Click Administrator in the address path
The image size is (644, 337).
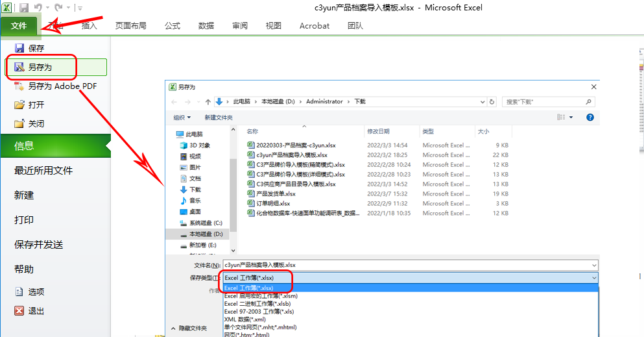click(x=324, y=101)
